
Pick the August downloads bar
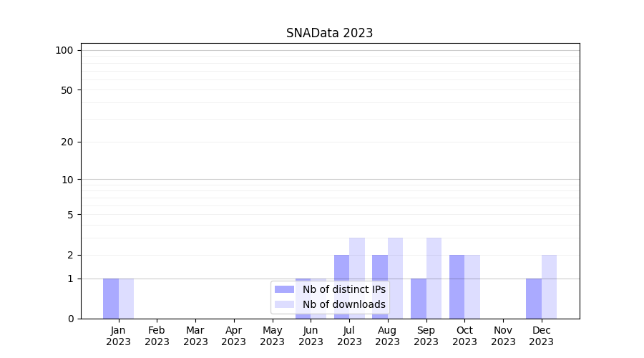pos(396,278)
